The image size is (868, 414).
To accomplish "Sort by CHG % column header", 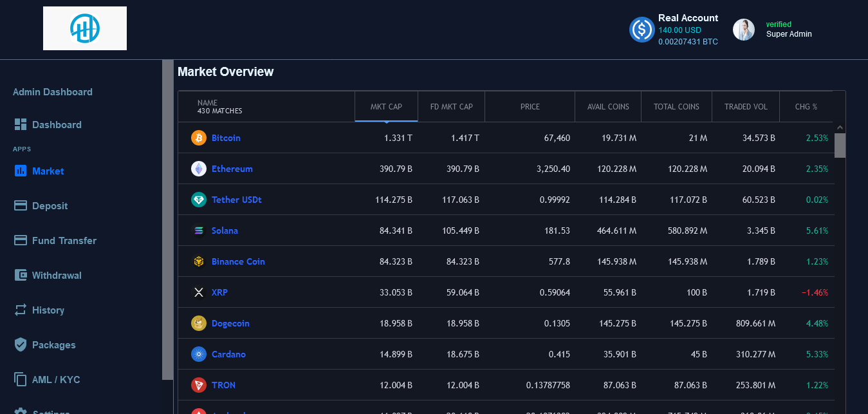I will tap(806, 107).
